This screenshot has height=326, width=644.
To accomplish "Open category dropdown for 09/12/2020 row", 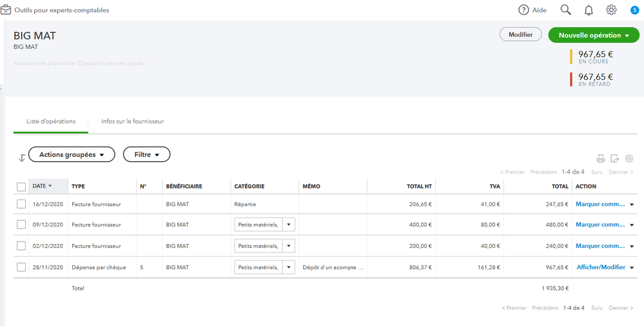I will [x=289, y=225].
